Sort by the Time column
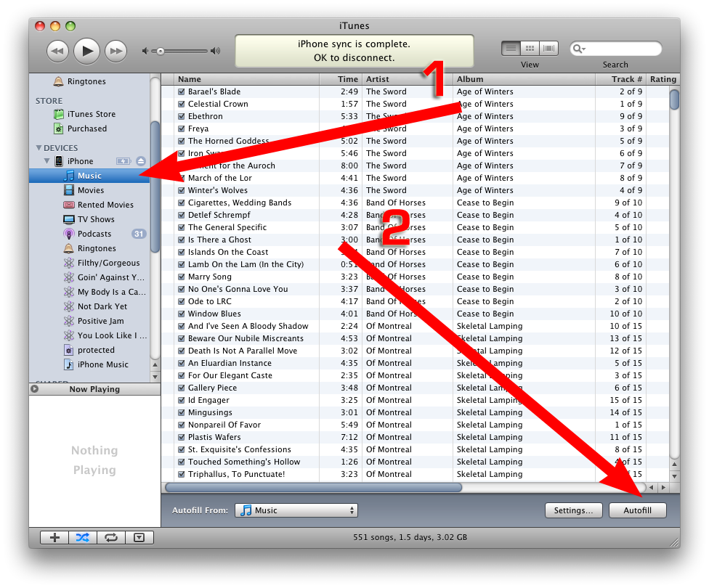 click(341, 79)
